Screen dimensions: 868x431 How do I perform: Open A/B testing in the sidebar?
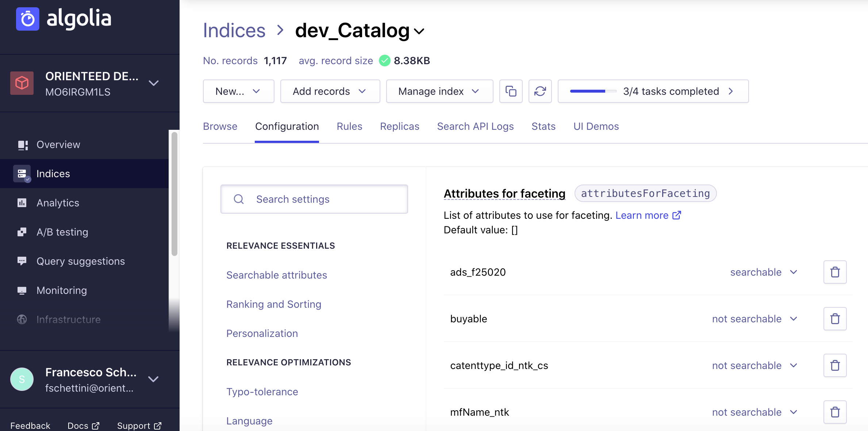pyautogui.click(x=62, y=232)
